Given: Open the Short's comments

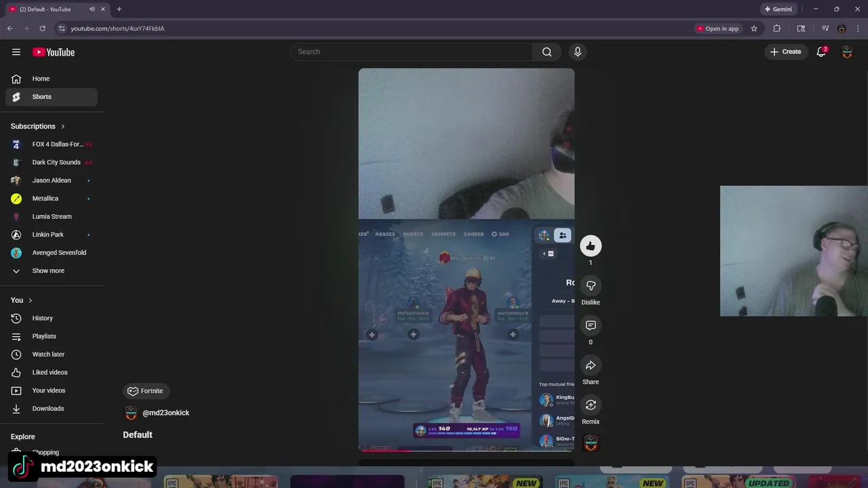Looking at the screenshot, I should [591, 325].
